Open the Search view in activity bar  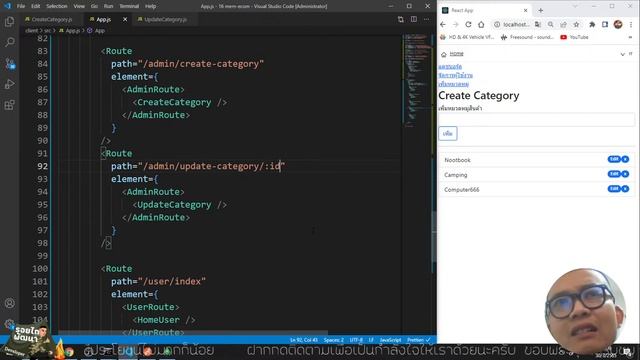pos(9,42)
